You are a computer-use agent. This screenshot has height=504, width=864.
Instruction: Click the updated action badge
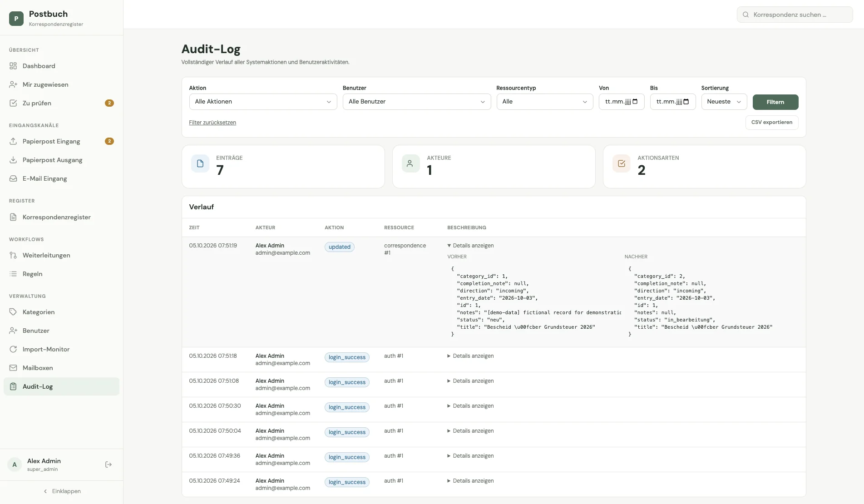point(340,247)
